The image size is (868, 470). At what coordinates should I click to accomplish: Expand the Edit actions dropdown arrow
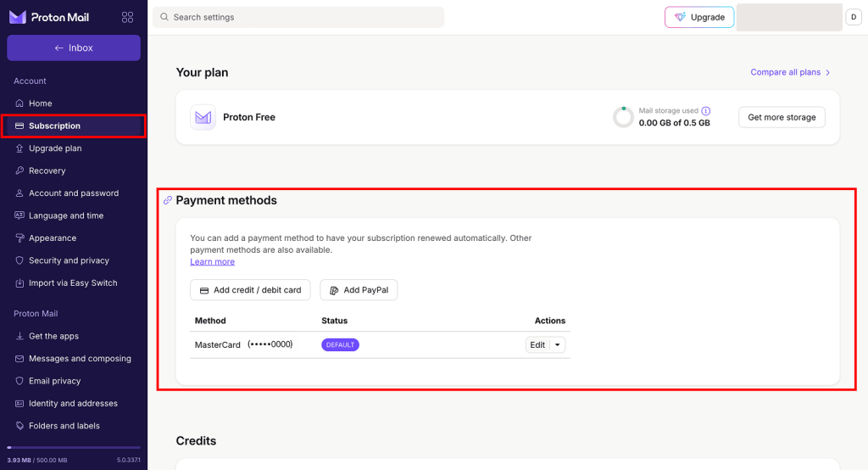[x=557, y=344]
